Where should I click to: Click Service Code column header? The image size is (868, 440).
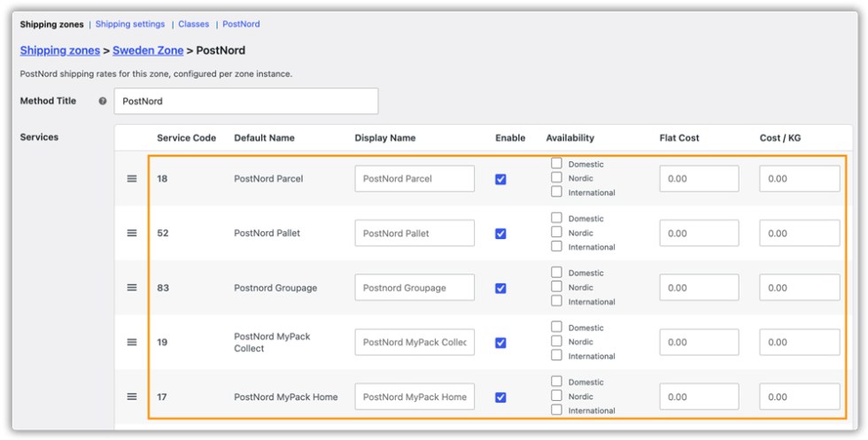point(187,138)
